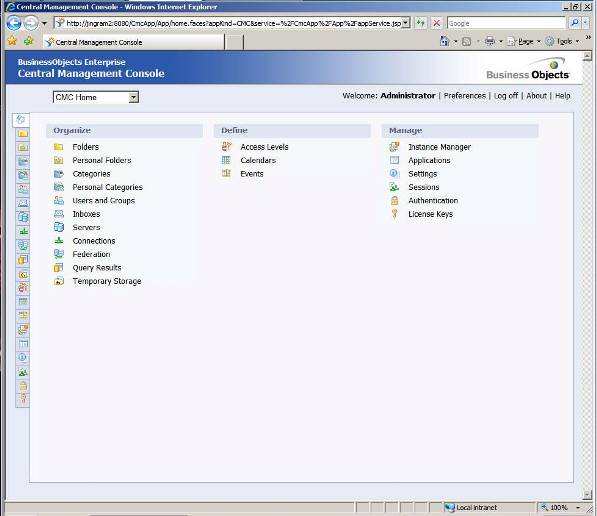This screenshot has height=516, width=597.
Task: Open the Users and Groups link under Organize
Action: point(104,200)
